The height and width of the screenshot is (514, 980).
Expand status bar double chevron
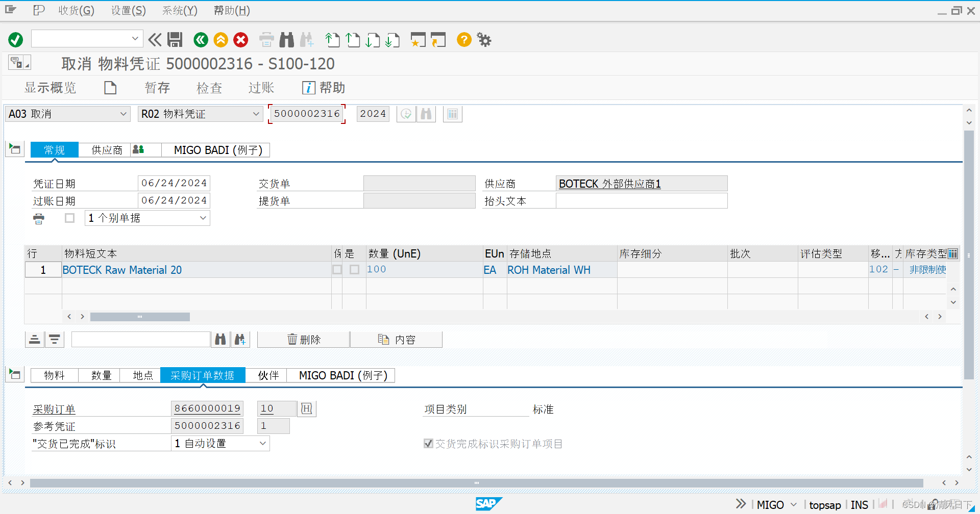pyautogui.click(x=741, y=504)
